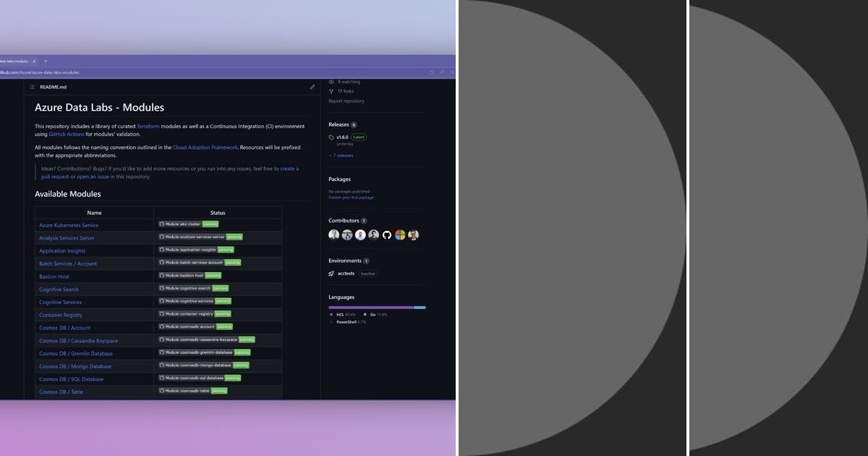Click Publish your first package
This screenshot has height=456, width=868.
[350, 198]
